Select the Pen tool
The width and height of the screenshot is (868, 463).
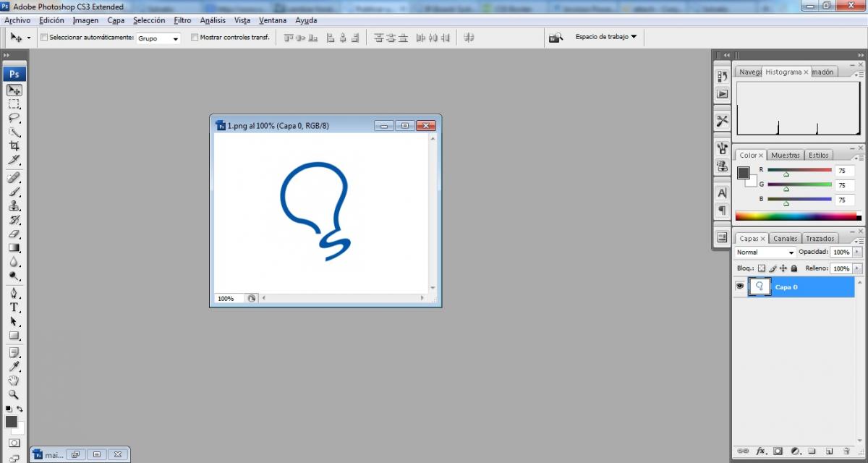[x=14, y=294]
